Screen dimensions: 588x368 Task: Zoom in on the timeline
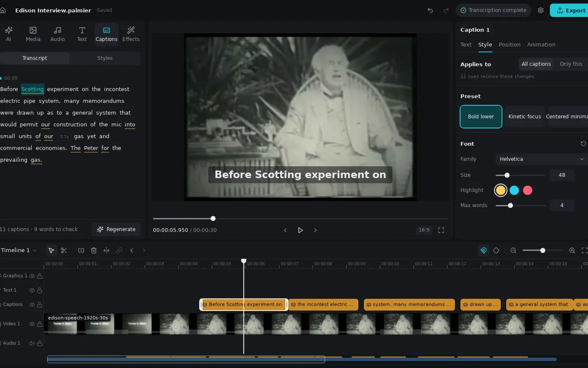(572, 251)
